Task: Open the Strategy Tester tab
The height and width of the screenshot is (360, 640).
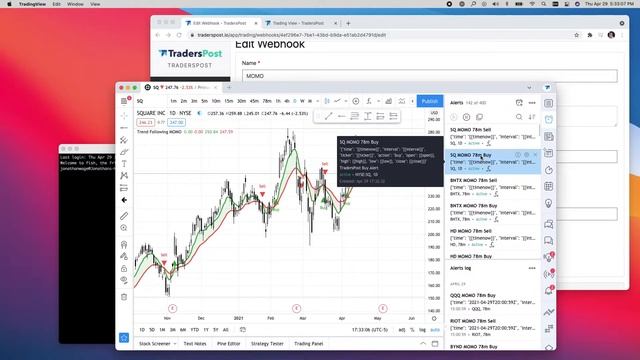Action: pyautogui.click(x=267, y=344)
